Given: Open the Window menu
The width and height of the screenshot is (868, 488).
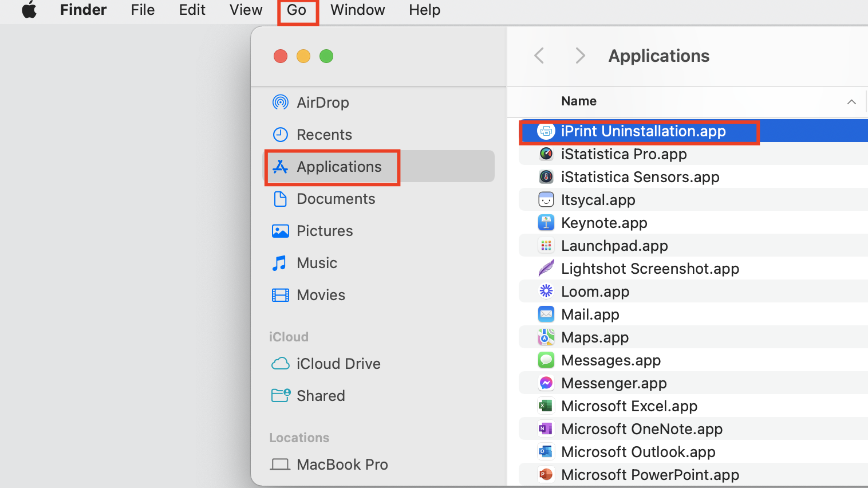Looking at the screenshot, I should point(357,10).
